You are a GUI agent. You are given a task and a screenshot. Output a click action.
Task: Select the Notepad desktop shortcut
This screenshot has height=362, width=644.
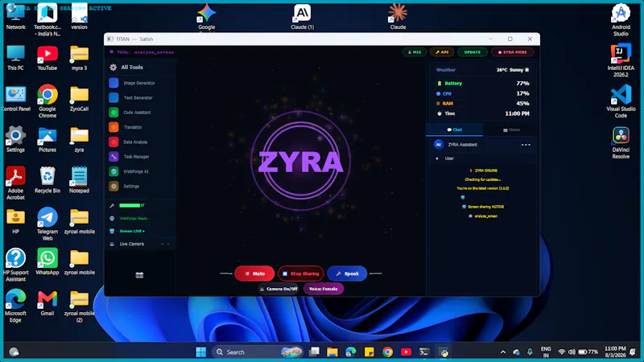[79, 179]
